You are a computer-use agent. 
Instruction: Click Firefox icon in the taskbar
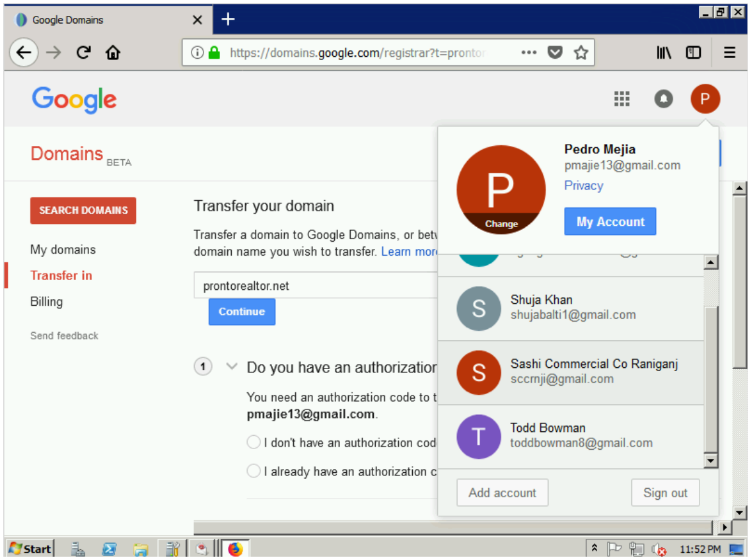(234, 549)
